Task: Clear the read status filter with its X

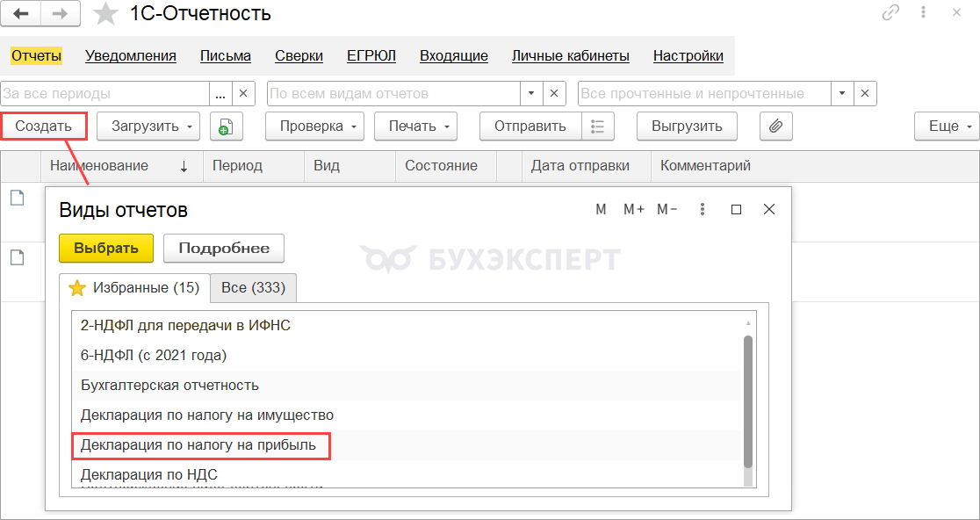Action: [865, 94]
